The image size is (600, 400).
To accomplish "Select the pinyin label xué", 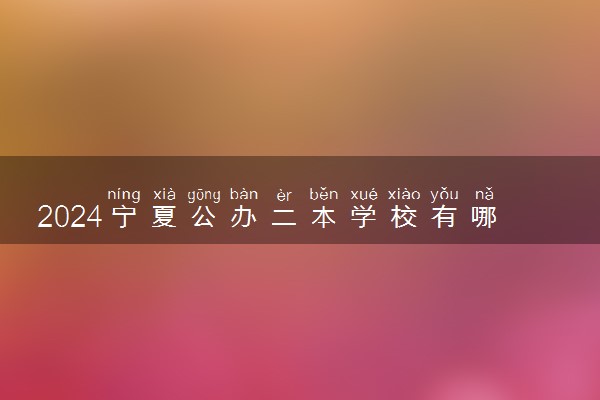I will pyautogui.click(x=364, y=195).
